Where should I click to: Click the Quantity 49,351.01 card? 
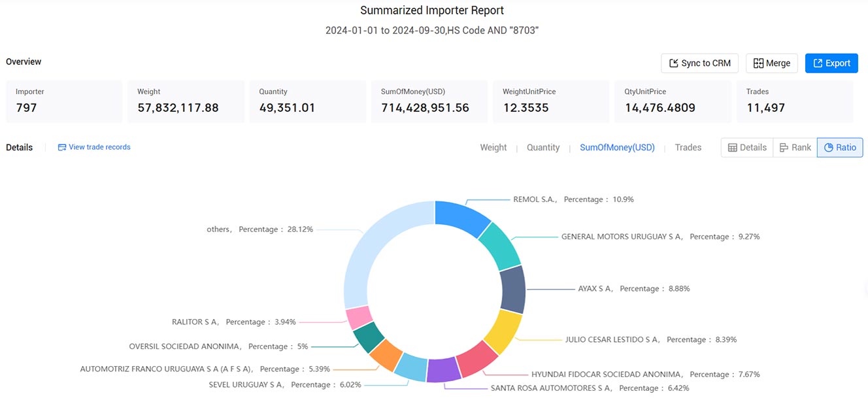308,101
